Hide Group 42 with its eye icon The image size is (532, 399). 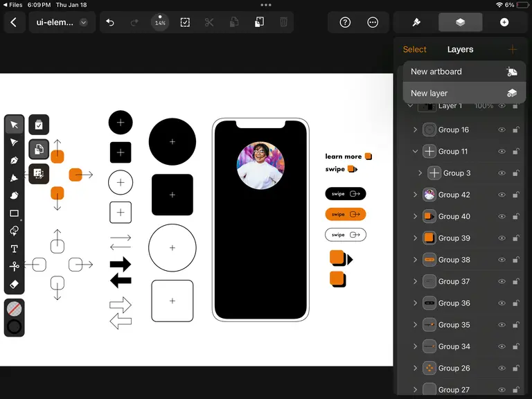point(502,195)
